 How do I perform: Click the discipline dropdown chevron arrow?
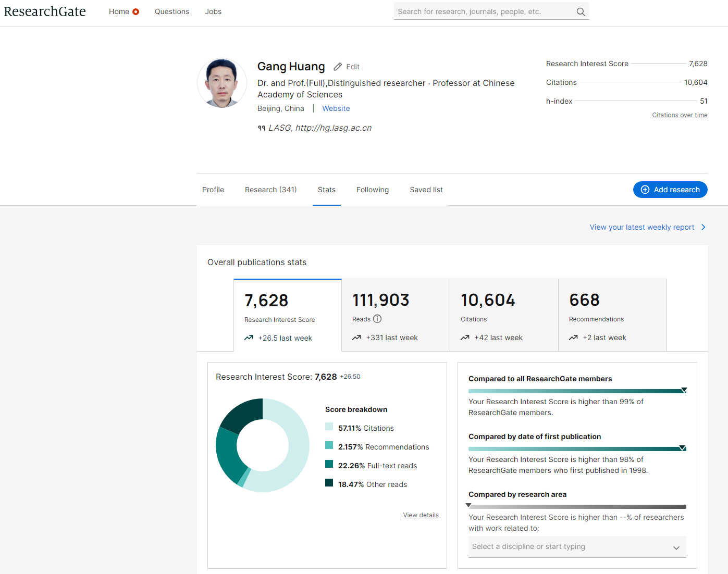click(x=676, y=547)
